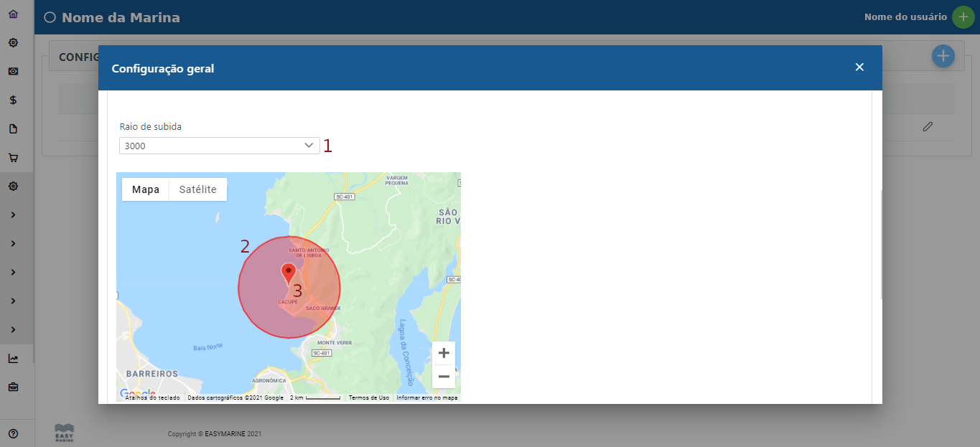Click the green plus beside Nome do usuário
Viewport: 980px width, 447px height.
pyautogui.click(x=963, y=17)
